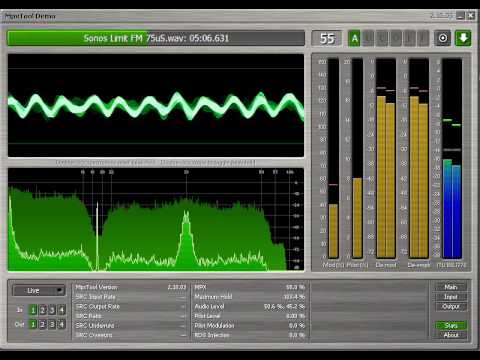The width and height of the screenshot is (480, 360).
Task: Click the Mod (%) level meter bar
Action: click(x=333, y=158)
